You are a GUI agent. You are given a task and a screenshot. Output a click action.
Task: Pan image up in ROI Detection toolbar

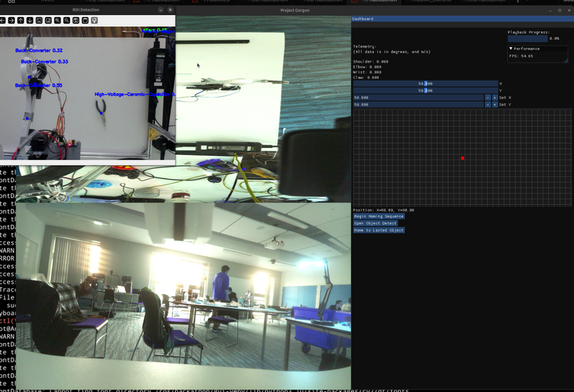point(21,21)
